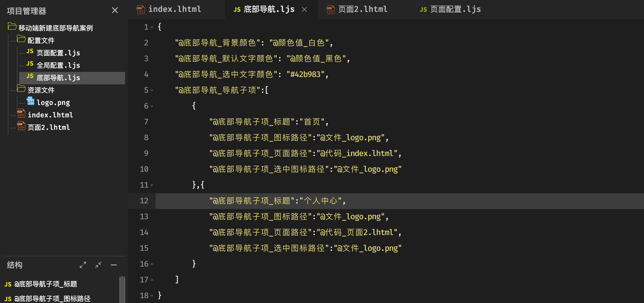
Task: Click the 配置文件 folder icon
Action: (21, 39)
